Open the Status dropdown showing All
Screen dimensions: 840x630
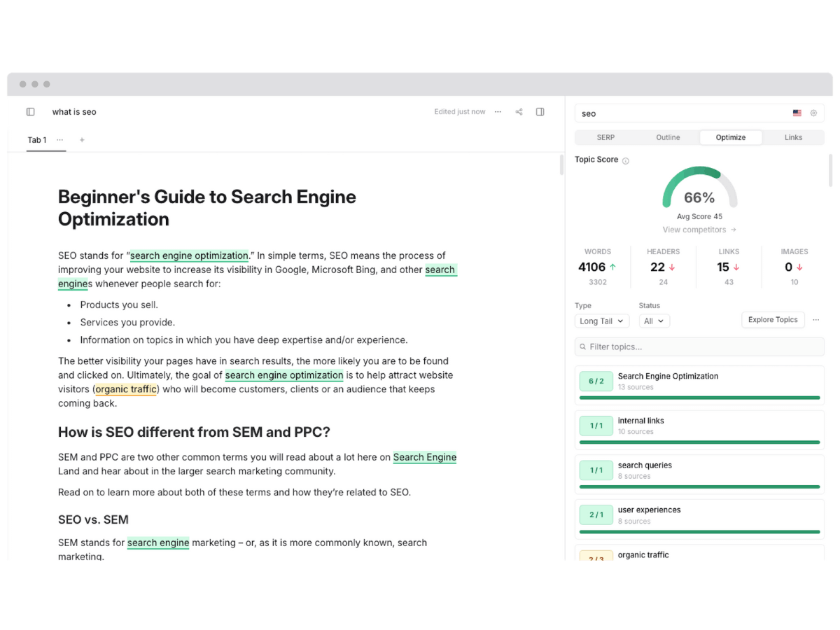pos(654,321)
